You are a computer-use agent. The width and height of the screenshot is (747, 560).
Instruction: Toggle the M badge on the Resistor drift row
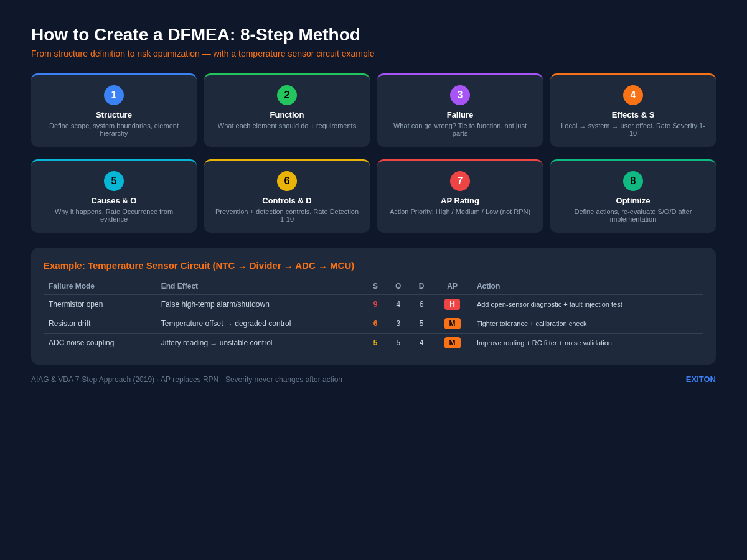coord(452,324)
